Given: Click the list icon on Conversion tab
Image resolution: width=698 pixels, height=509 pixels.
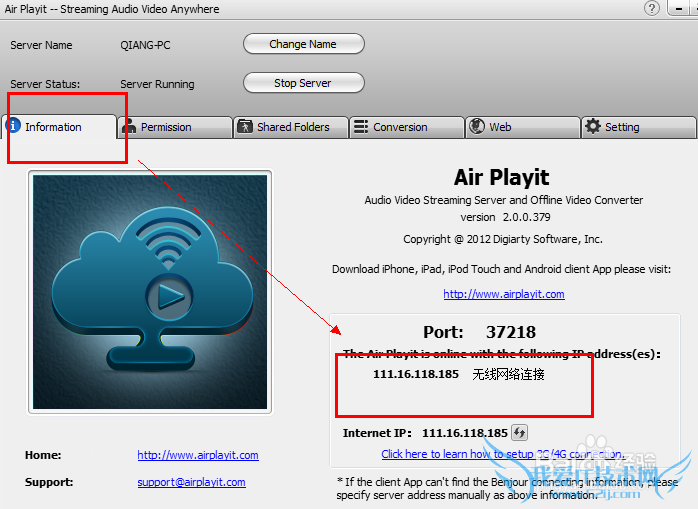Looking at the screenshot, I should click(361, 127).
